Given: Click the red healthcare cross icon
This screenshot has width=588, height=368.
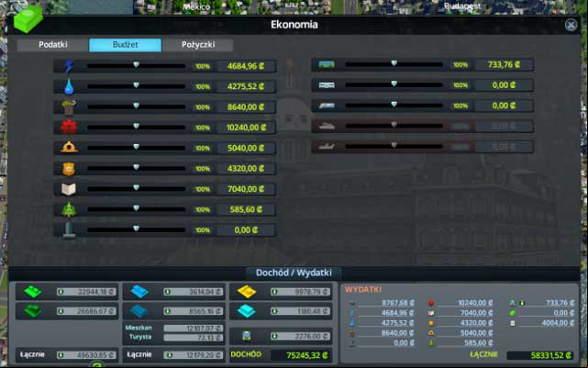Looking at the screenshot, I should point(69,128).
